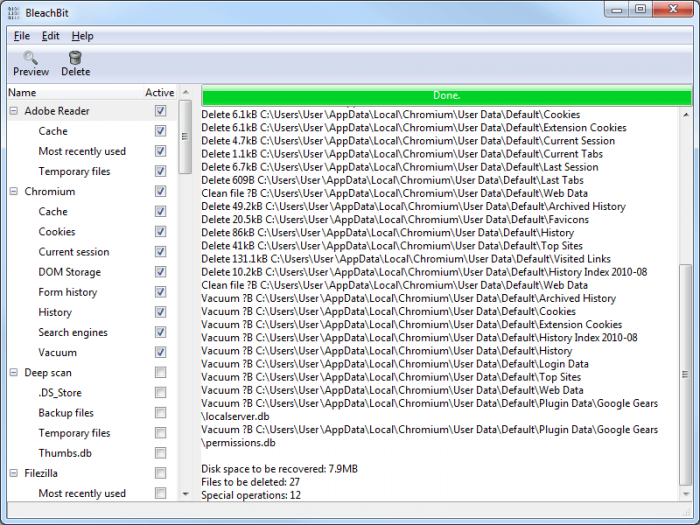The image size is (700, 525).
Task: Click the results pane scroll up arrow
Action: pos(685,115)
